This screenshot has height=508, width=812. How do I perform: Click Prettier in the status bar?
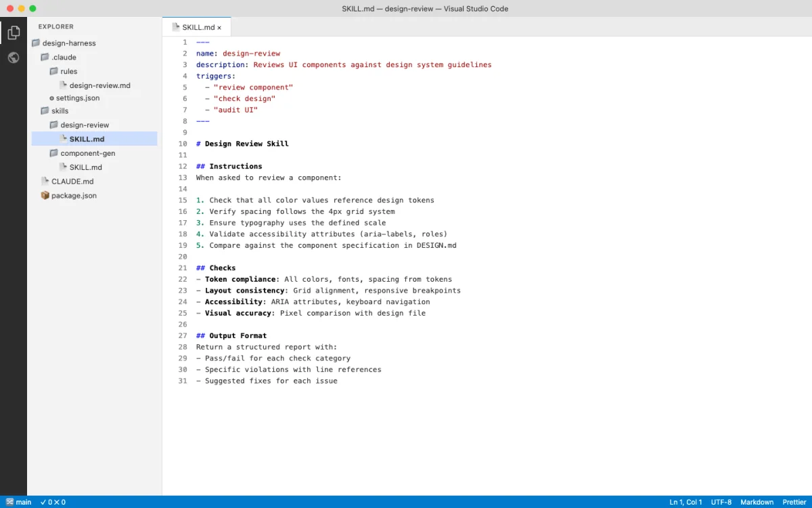(x=794, y=502)
